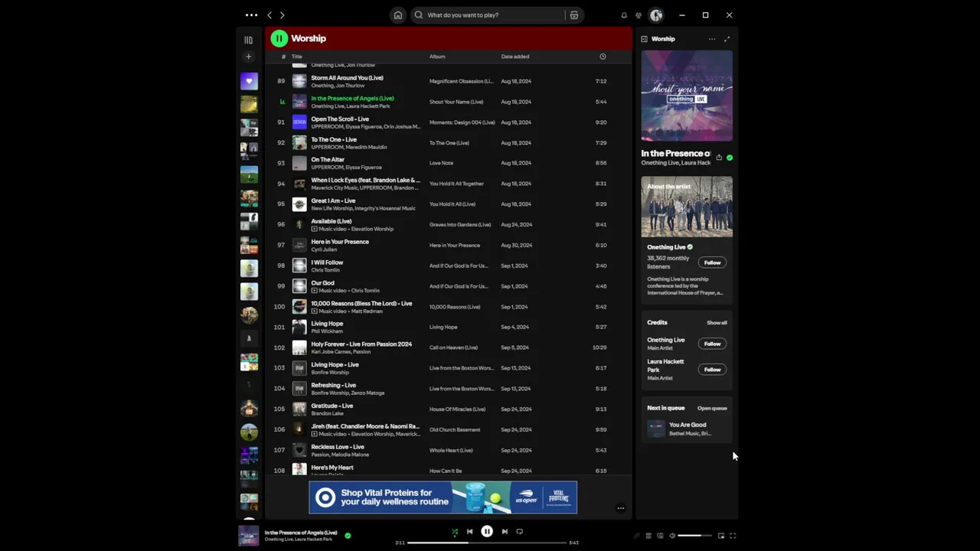Click the album art of Gratitude - Live
Viewport: 980px width, 551px height.
click(x=299, y=409)
